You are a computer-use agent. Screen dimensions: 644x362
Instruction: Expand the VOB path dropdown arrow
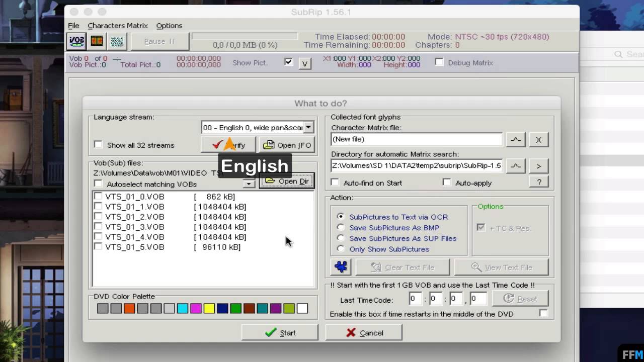(249, 184)
